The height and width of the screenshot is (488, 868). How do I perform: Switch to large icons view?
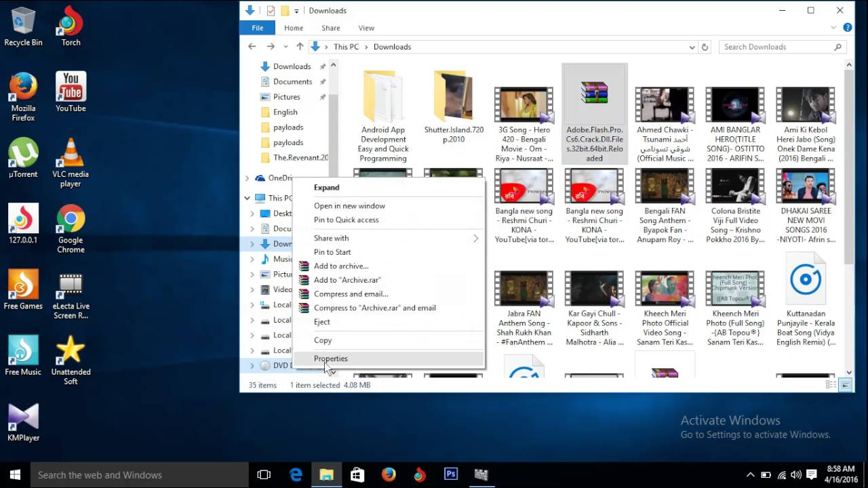tap(845, 385)
